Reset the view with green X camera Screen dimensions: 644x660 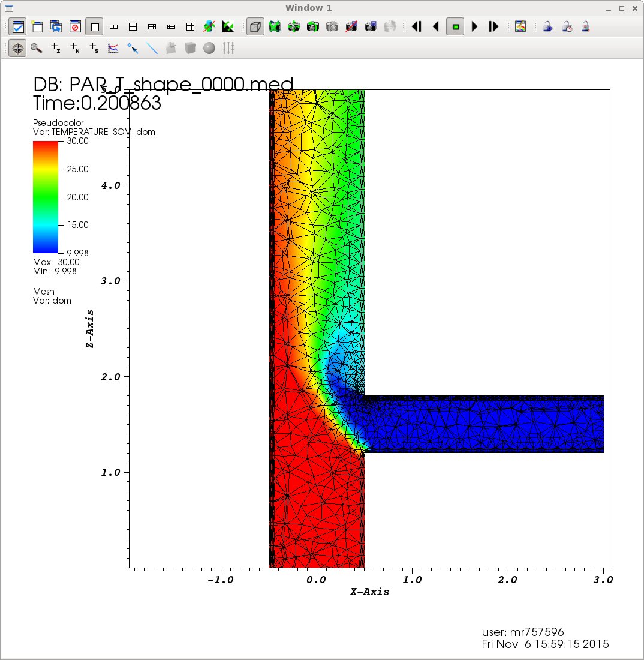click(275, 27)
